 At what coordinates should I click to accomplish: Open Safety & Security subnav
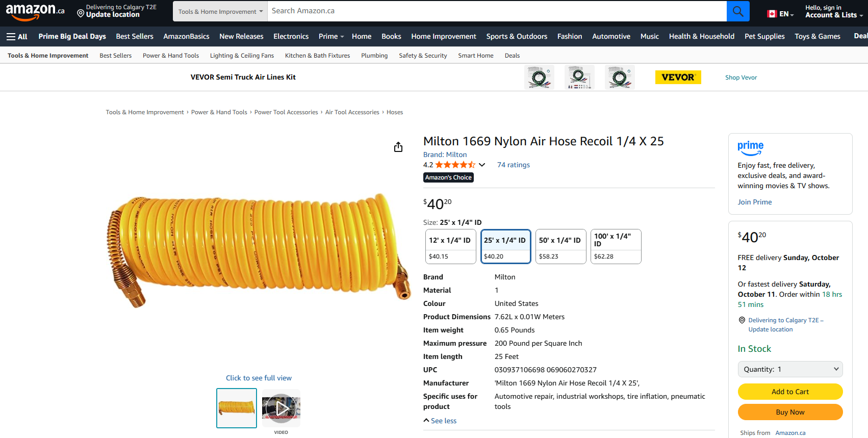[x=423, y=56]
